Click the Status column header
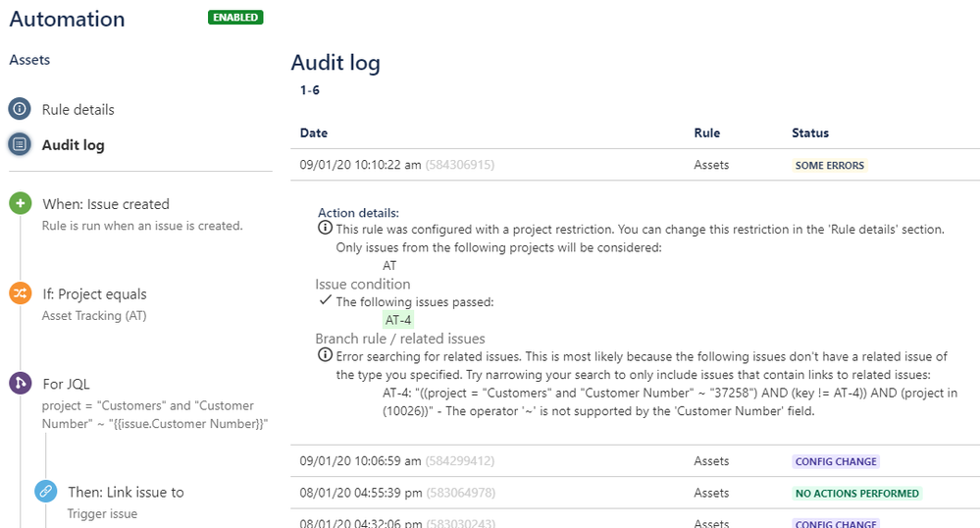The width and height of the screenshot is (980, 528). click(810, 132)
